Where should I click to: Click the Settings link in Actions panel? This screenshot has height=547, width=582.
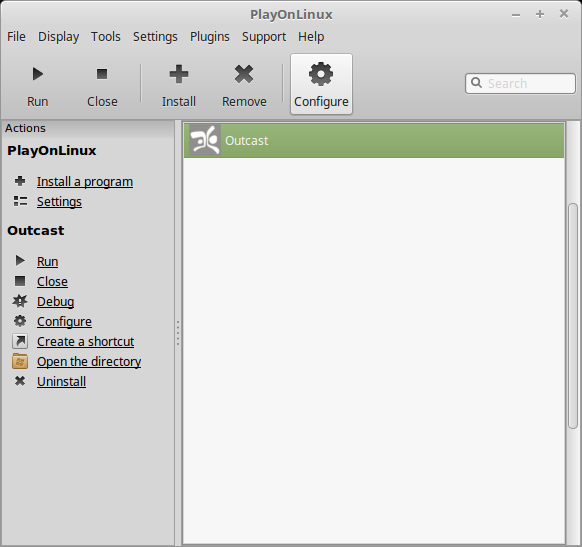coord(59,202)
